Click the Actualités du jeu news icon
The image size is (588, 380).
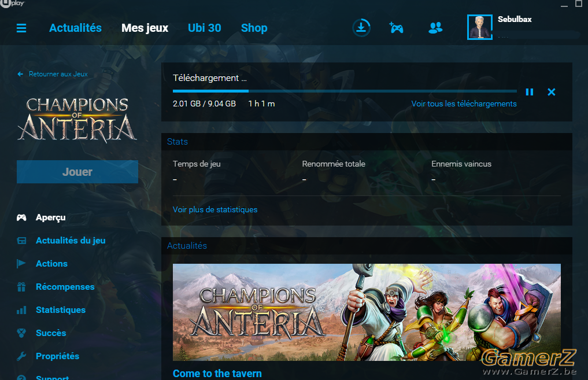[21, 241]
